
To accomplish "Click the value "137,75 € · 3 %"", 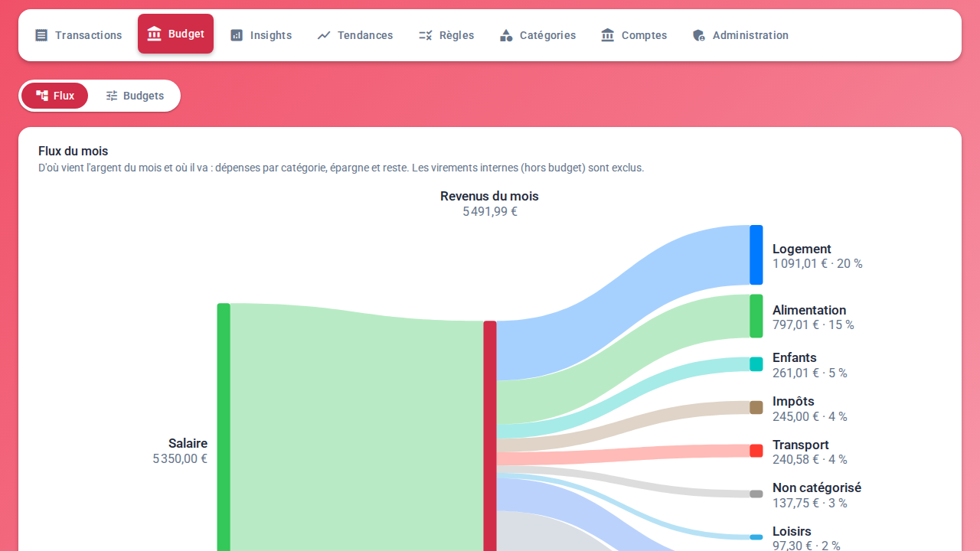I will [x=810, y=504].
